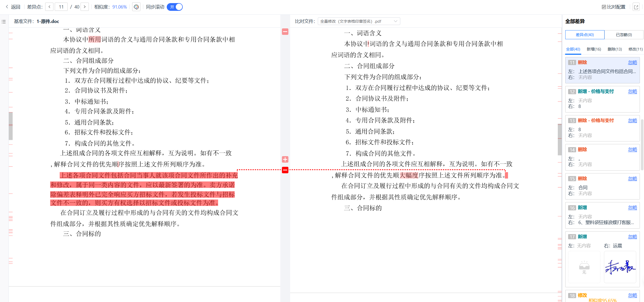The height and width of the screenshot is (302, 644).
Task: Go to next difference point arrow
Action: pos(85,7)
